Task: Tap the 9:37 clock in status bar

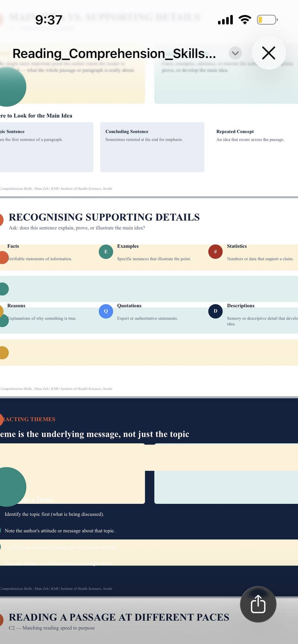Action: 49,20
